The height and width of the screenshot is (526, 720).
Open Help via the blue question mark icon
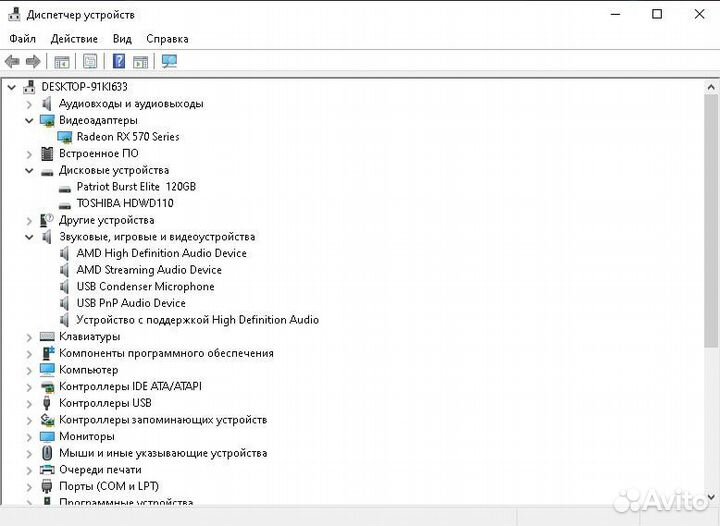coord(119,62)
